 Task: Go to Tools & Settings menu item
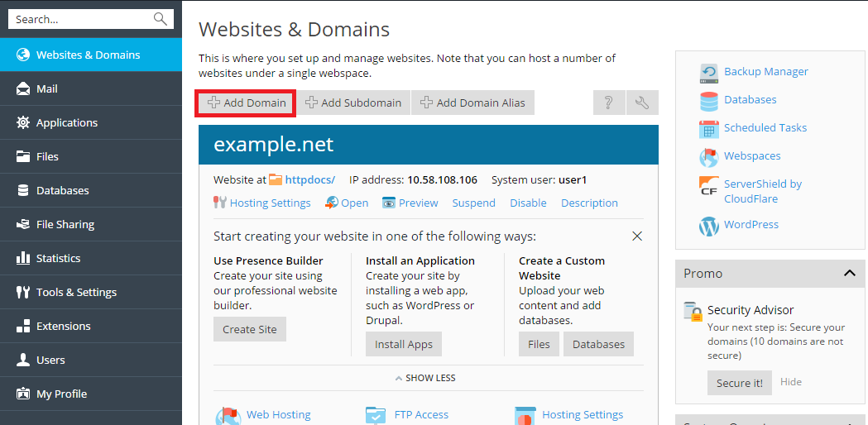[76, 292]
